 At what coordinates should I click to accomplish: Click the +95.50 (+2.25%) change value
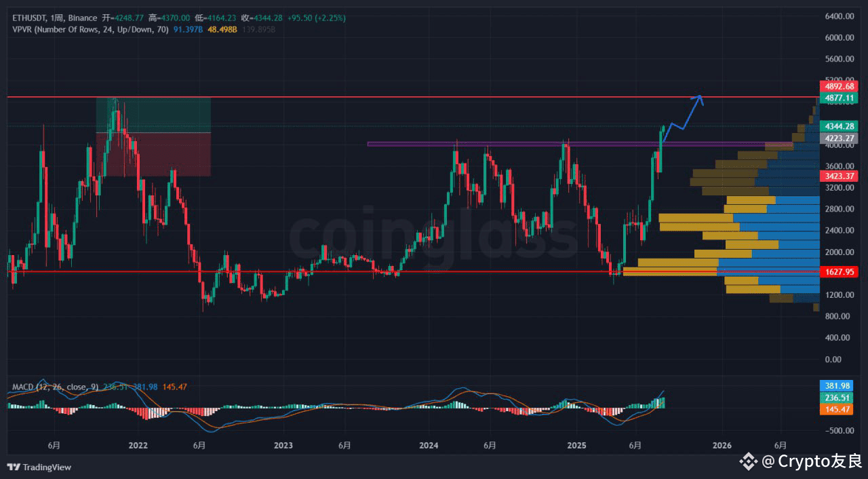[x=317, y=18]
